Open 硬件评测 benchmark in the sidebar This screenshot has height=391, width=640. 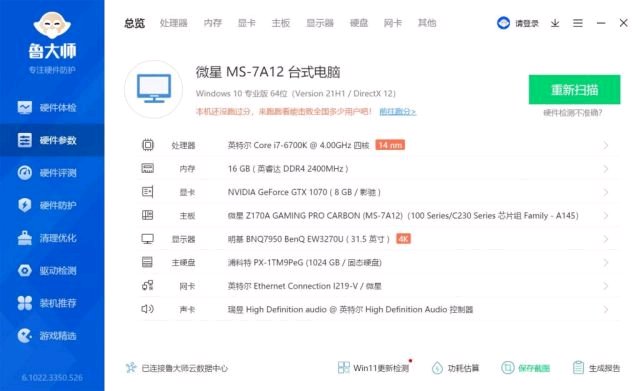coord(47,173)
